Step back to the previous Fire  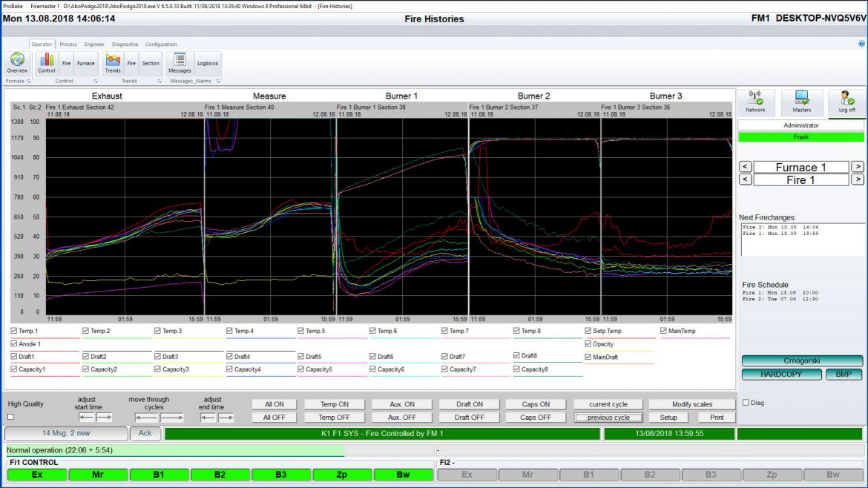coord(745,179)
